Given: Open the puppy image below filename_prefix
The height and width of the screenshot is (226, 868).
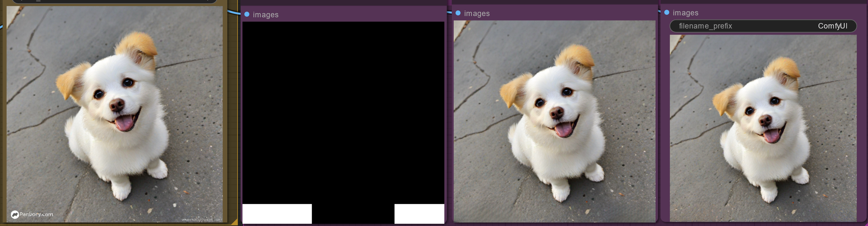Looking at the screenshot, I should click(x=763, y=128).
